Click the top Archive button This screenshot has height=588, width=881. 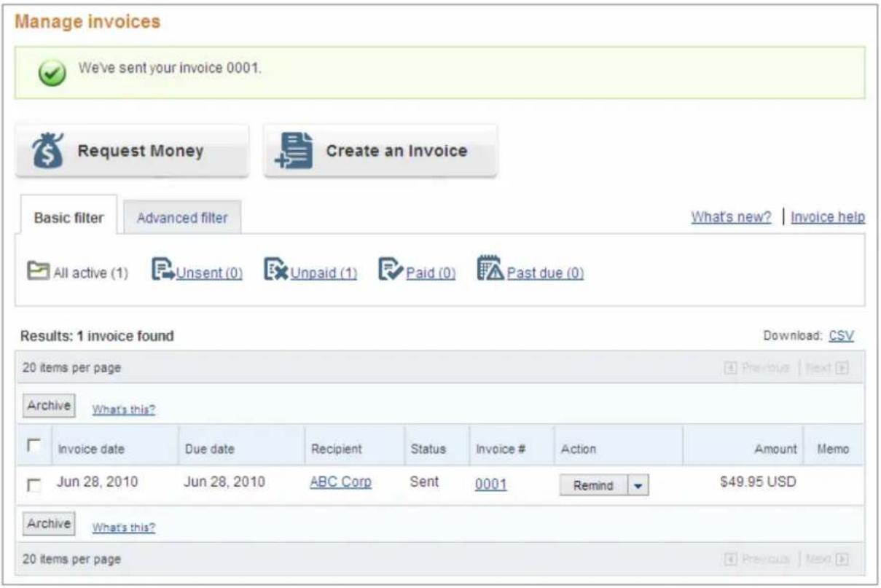[49, 405]
